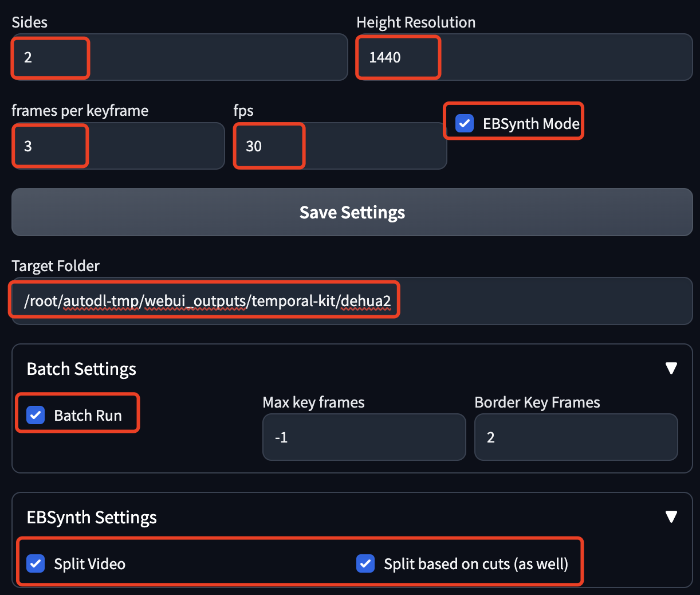Click the frames per keyframe field
Screen dimensions: 700x595
pyautogui.click(x=50, y=146)
